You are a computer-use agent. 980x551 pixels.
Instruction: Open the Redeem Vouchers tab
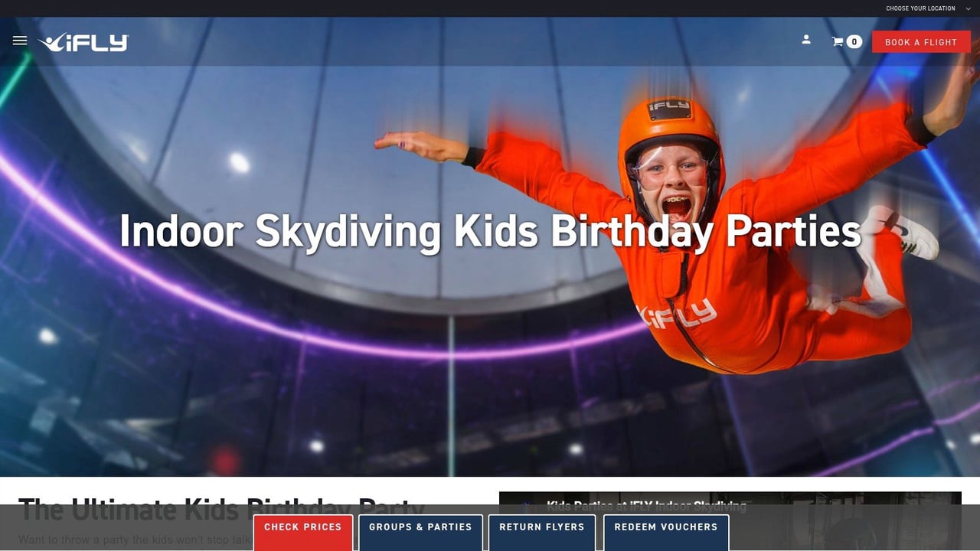pyautogui.click(x=666, y=533)
